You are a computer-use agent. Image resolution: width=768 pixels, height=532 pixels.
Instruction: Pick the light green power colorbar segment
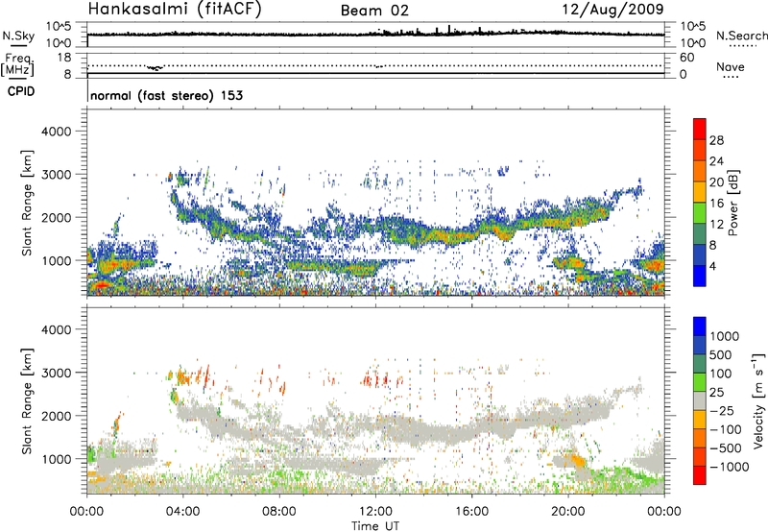pos(700,213)
